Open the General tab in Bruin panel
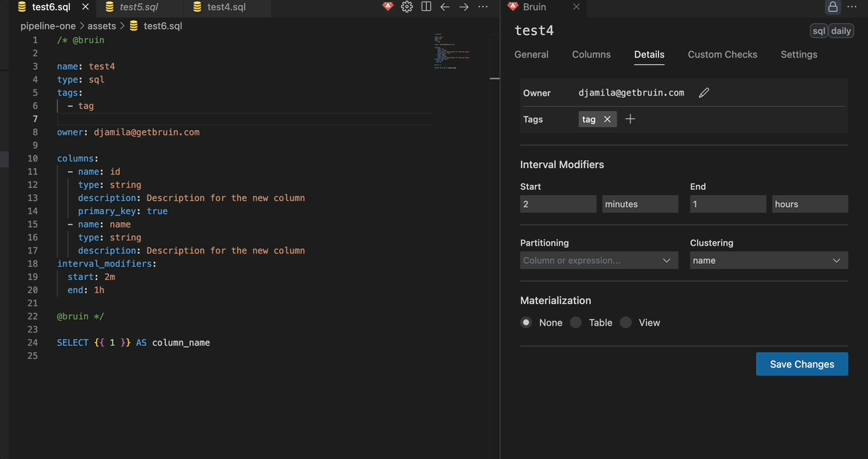Screen dimensions: 868x459 click(531, 54)
